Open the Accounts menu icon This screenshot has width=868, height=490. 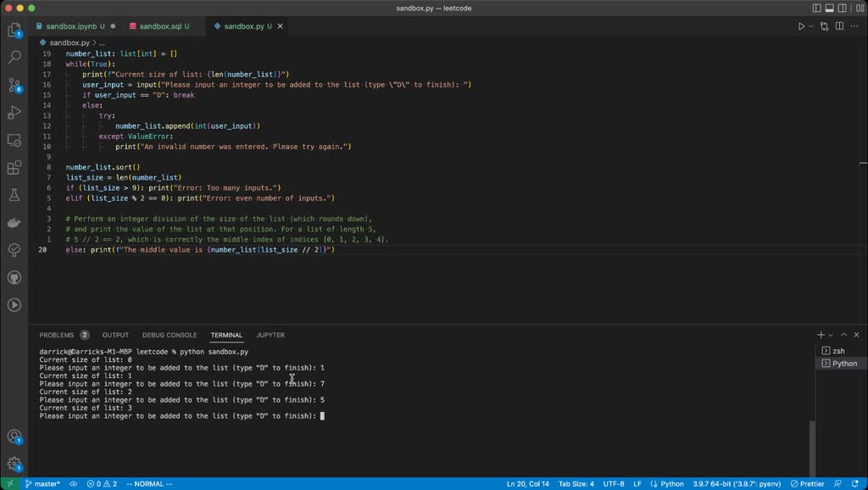14,437
